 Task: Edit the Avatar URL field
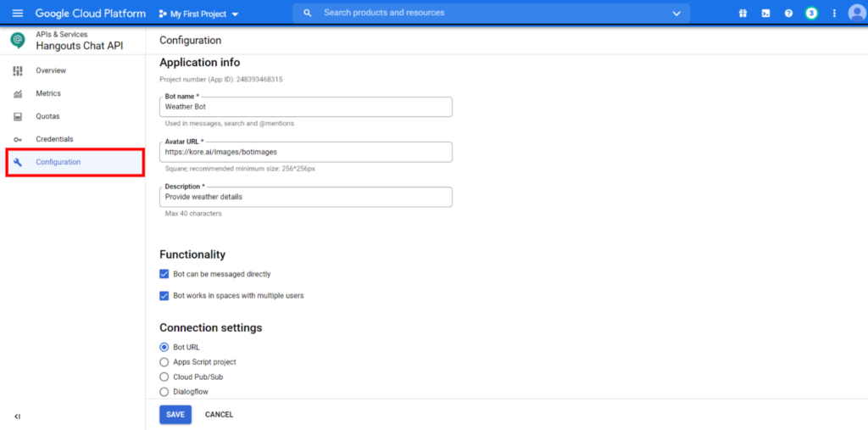click(x=305, y=152)
